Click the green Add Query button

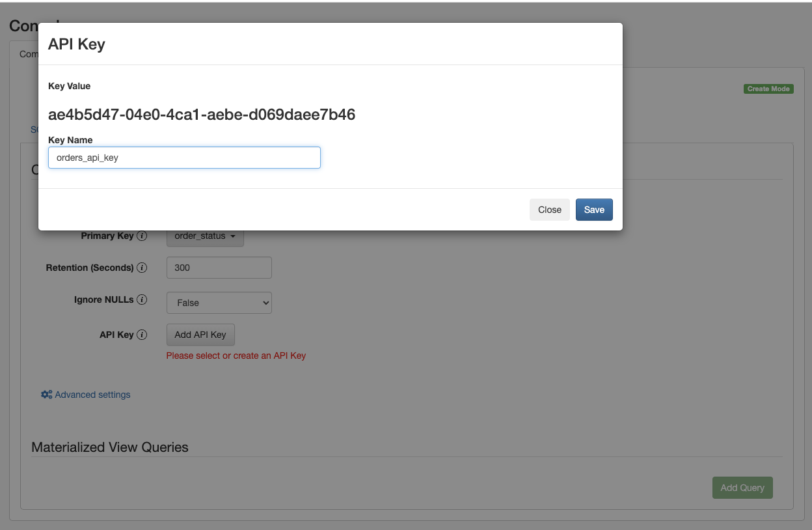742,488
